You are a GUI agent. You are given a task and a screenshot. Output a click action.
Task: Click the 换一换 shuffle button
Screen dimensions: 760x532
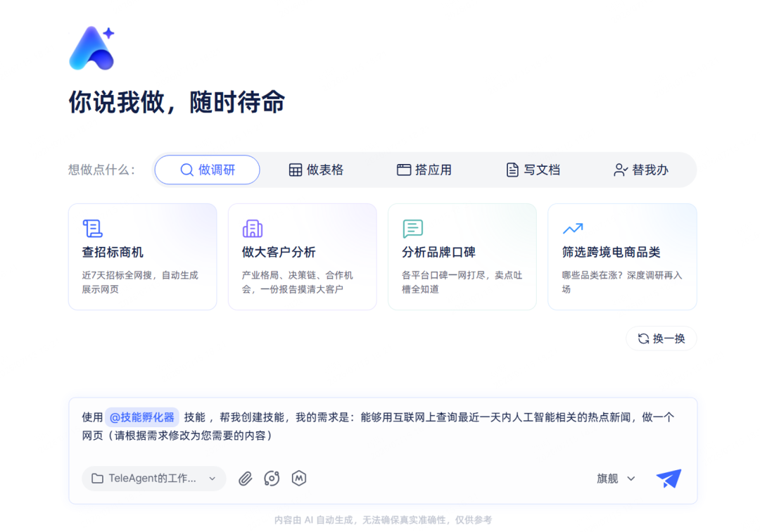(661, 338)
